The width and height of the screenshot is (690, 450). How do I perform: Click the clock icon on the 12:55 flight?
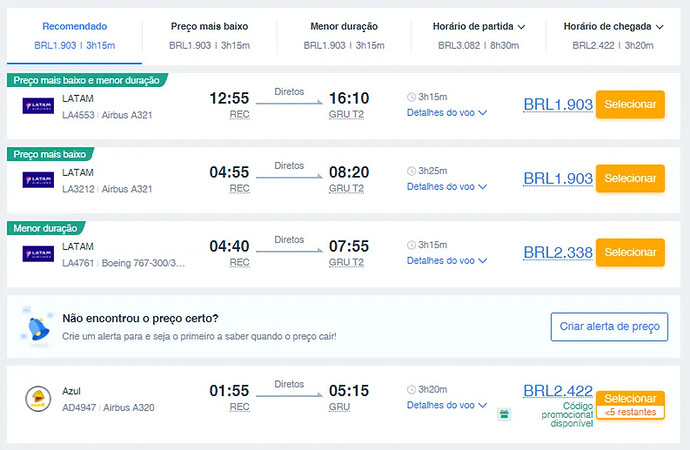click(x=412, y=97)
